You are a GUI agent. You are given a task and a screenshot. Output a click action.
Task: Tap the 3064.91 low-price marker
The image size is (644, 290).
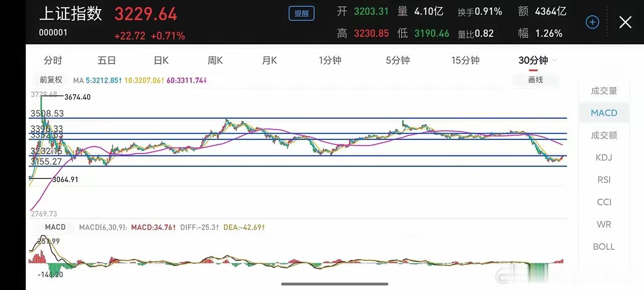(65, 179)
